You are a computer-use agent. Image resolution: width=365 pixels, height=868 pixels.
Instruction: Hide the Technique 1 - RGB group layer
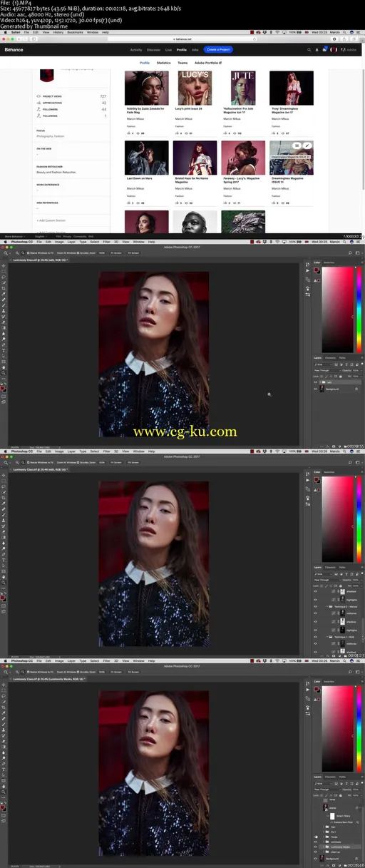pos(316,637)
